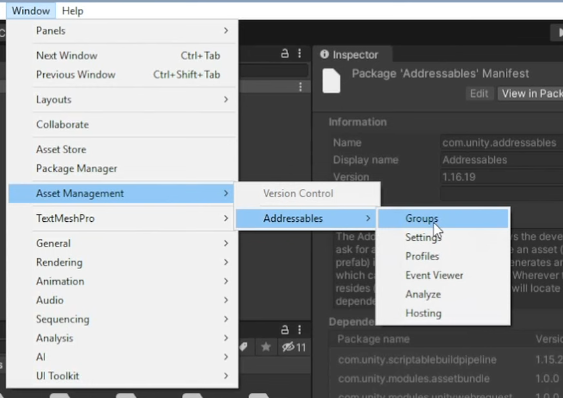This screenshot has width=563, height=398.
Task: Click the Package name column header
Action: coord(373,339)
